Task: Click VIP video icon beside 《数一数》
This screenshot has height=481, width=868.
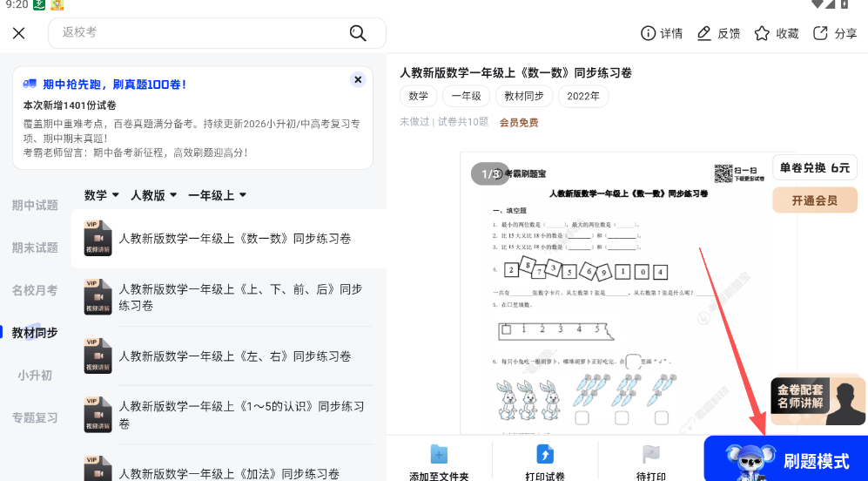Action: point(98,238)
